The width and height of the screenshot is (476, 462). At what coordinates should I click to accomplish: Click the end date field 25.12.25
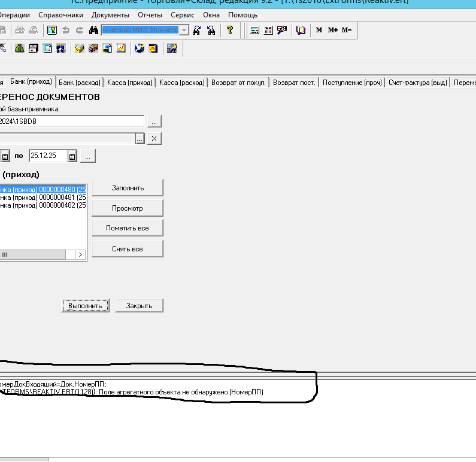[x=48, y=156]
